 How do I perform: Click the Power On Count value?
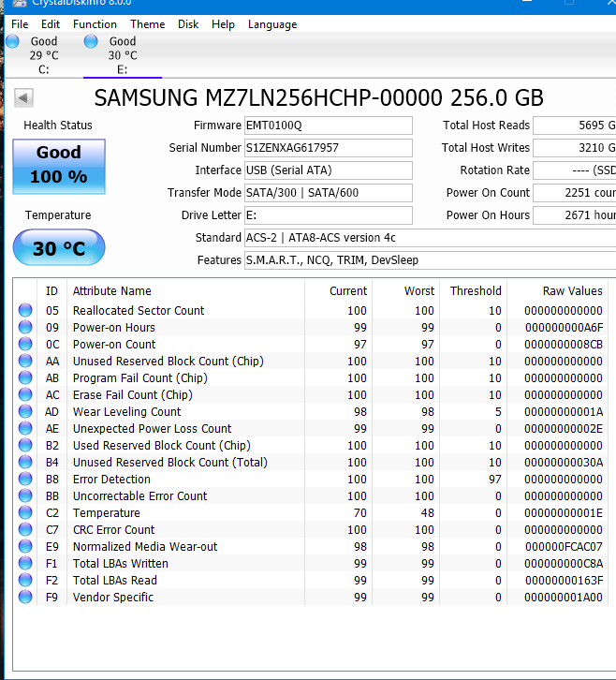(575, 193)
